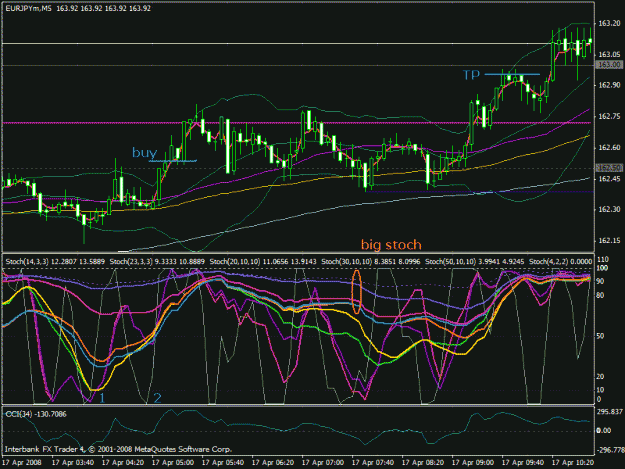Click the 50 level on the stochastic scale
625x469 pixels.
click(x=600, y=336)
